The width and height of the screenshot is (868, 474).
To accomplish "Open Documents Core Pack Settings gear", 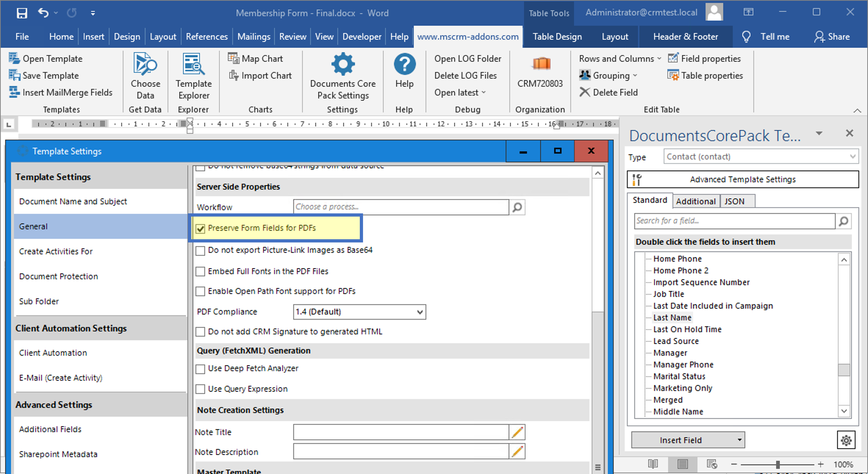I will [x=343, y=64].
